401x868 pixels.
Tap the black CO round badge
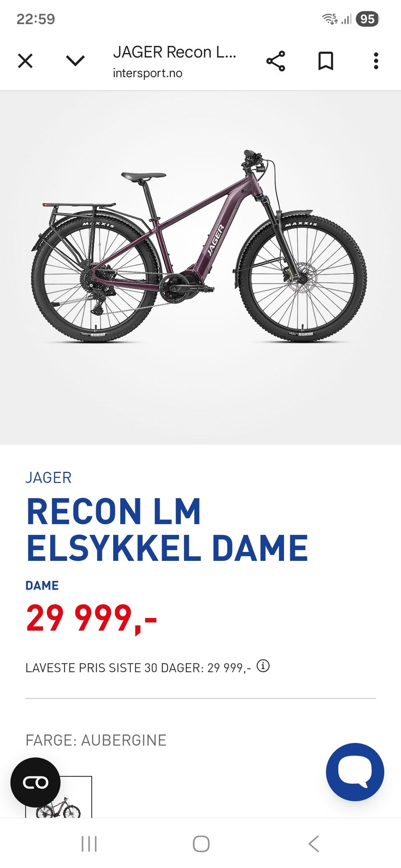coord(36,782)
